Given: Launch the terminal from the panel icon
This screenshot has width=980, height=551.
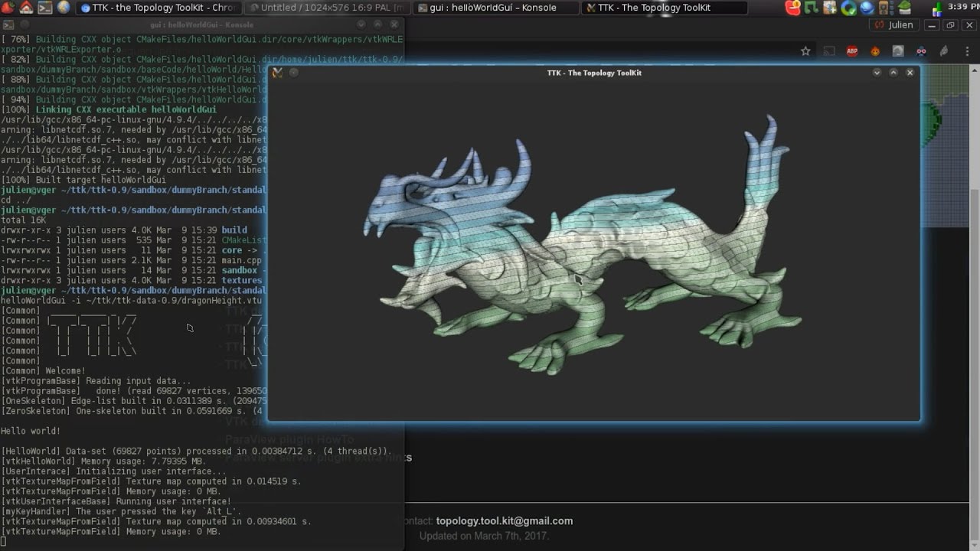Looking at the screenshot, I should pyautogui.click(x=44, y=7).
